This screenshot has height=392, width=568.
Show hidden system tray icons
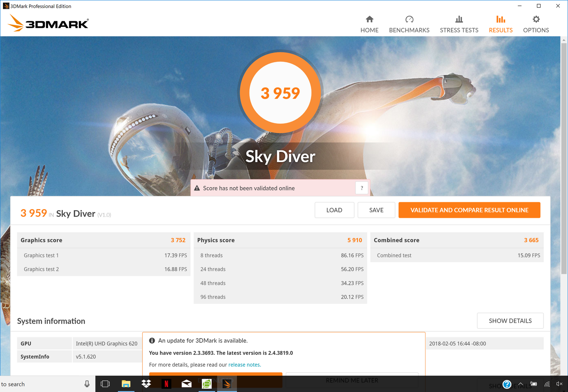point(521,384)
